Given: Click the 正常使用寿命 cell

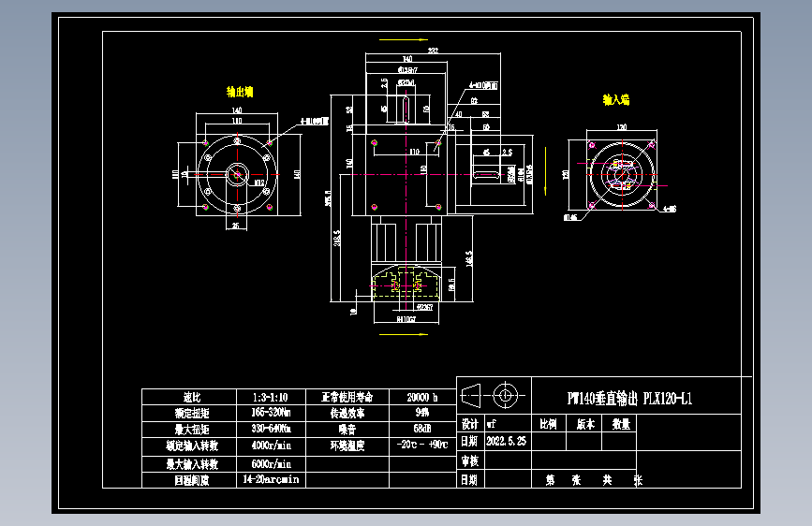Looking at the screenshot, I should [347, 397].
